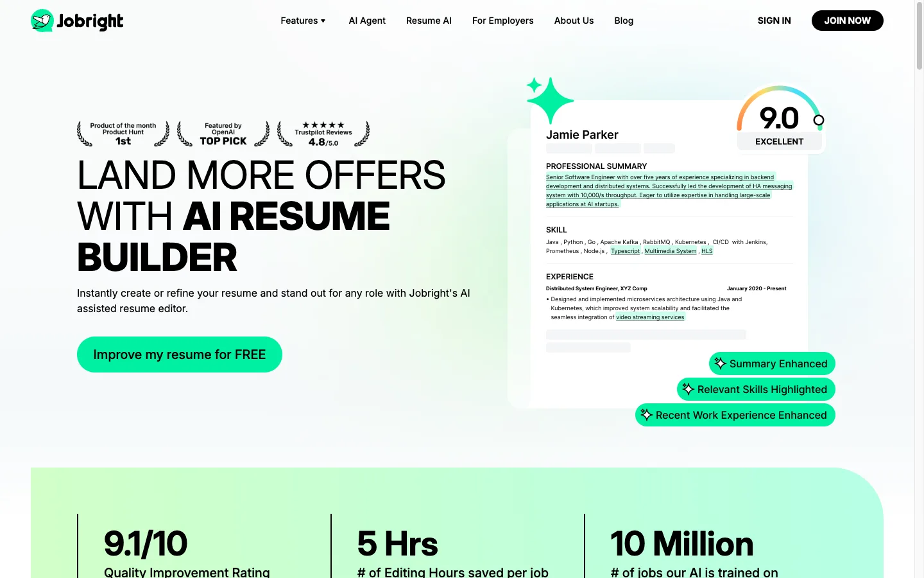Click the 9.0 EXCELLENT score gauge
924x578 pixels.
coord(780,118)
